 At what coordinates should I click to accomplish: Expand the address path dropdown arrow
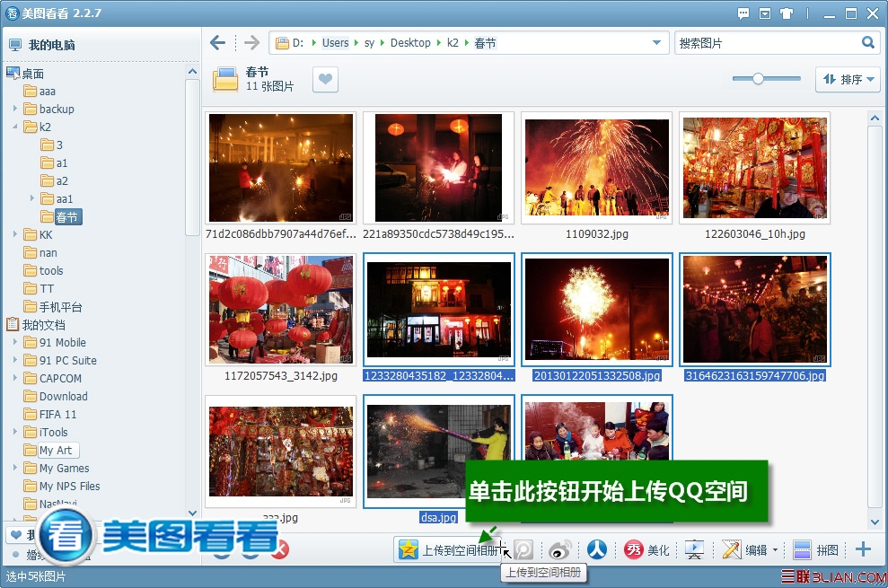(x=656, y=43)
